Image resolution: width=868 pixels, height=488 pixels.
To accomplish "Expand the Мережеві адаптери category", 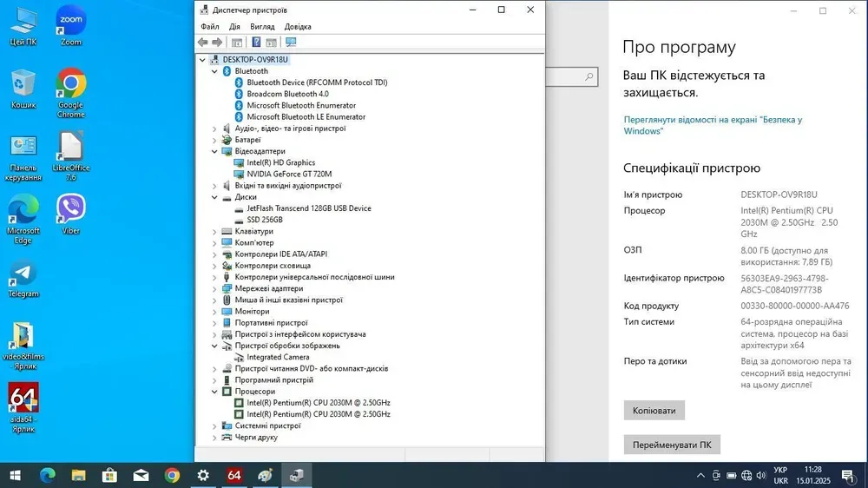I will (214, 289).
